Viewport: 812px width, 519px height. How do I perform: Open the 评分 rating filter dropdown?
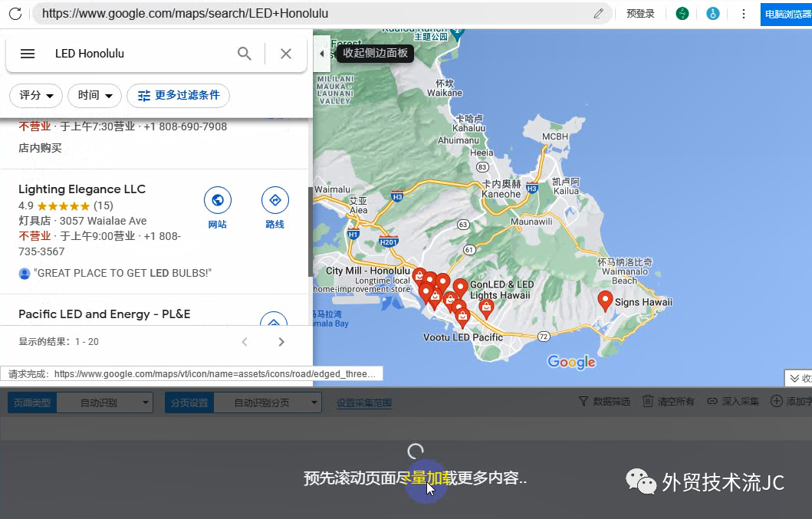click(x=36, y=95)
